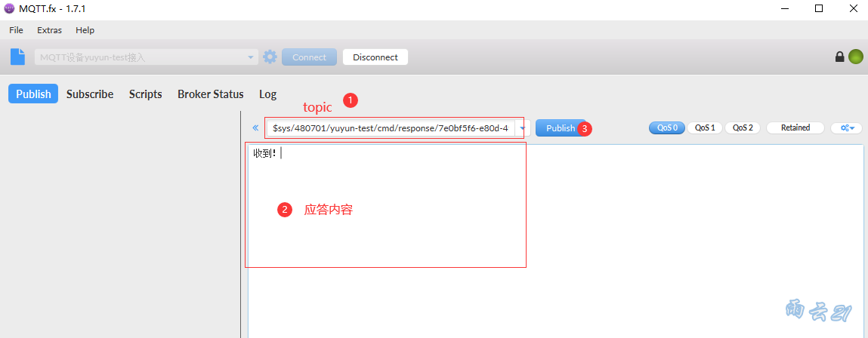The image size is (868, 338).
Task: Open the File menu
Action: (16, 30)
